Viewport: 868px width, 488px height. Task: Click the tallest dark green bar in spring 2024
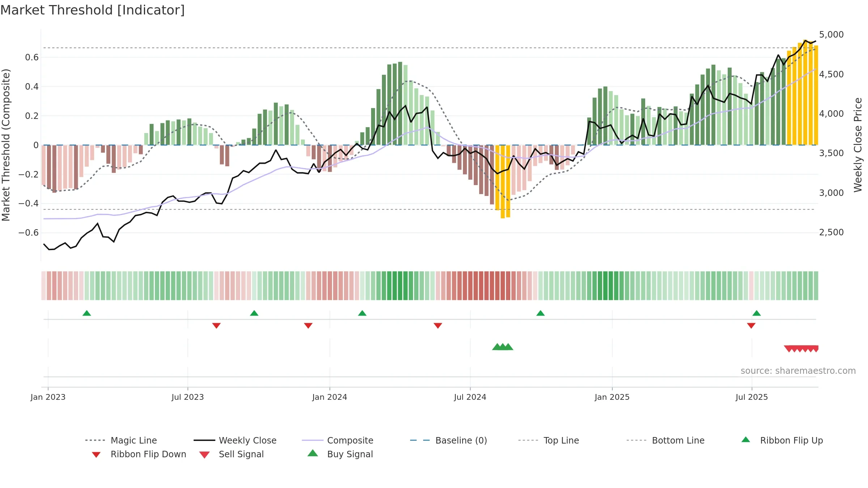click(x=400, y=103)
